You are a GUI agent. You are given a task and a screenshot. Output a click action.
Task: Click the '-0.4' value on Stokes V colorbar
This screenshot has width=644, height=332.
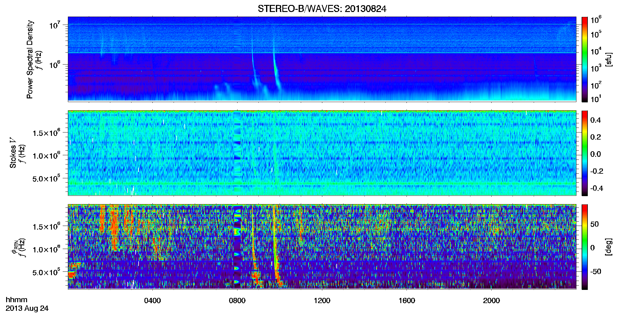point(597,188)
